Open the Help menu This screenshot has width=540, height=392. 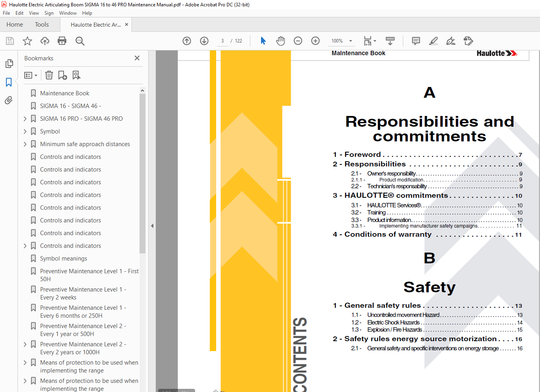click(87, 13)
